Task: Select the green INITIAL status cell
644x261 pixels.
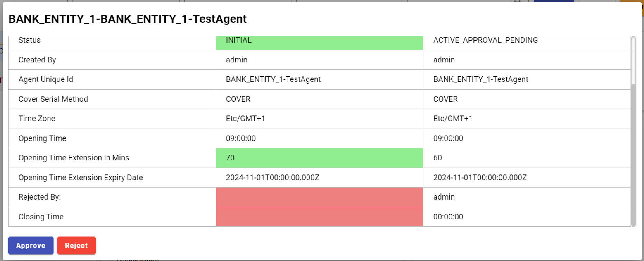Action: click(x=319, y=41)
